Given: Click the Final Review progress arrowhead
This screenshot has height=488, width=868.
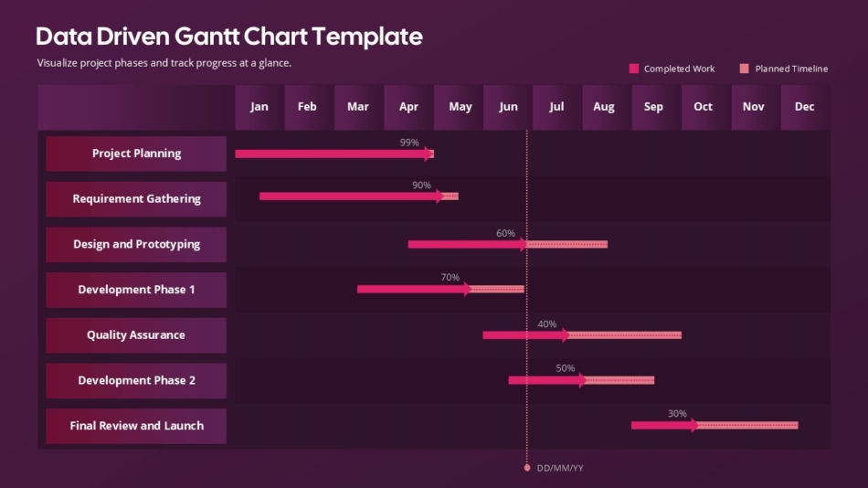Looking at the screenshot, I should [x=694, y=425].
